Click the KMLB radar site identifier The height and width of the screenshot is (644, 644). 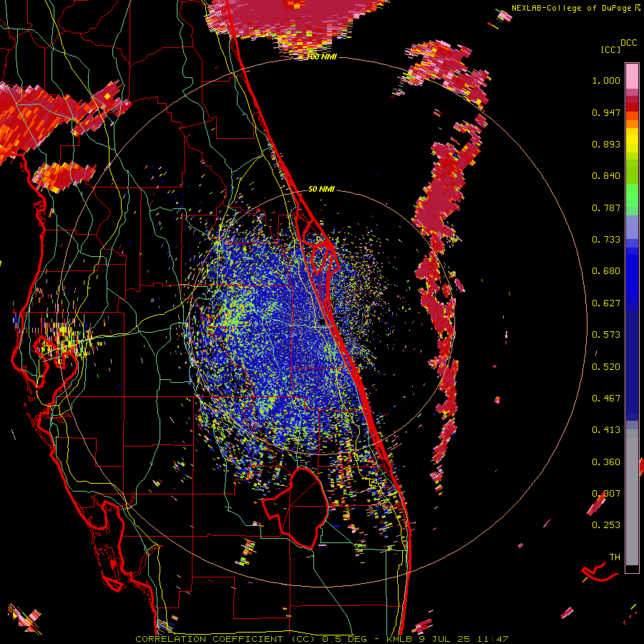401,639
